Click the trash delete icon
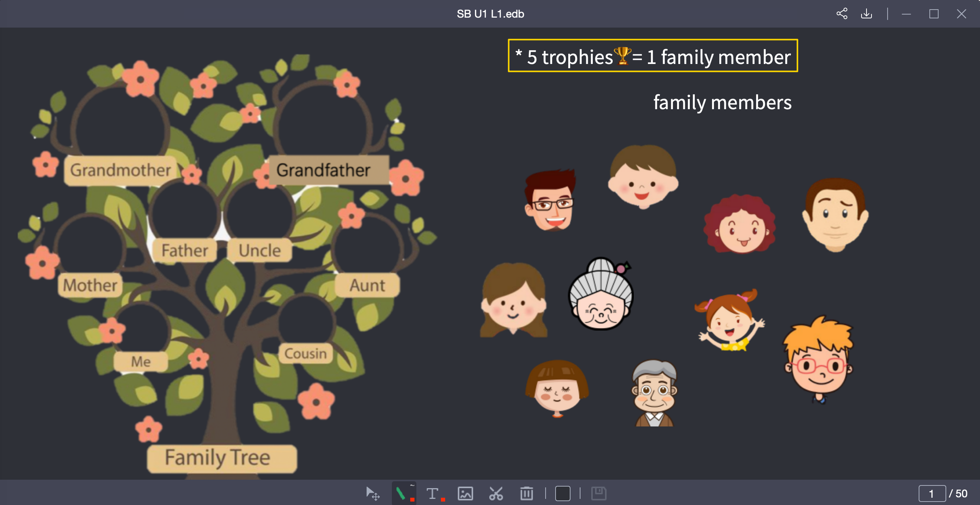Viewport: 980px width, 505px height. pyautogui.click(x=526, y=494)
